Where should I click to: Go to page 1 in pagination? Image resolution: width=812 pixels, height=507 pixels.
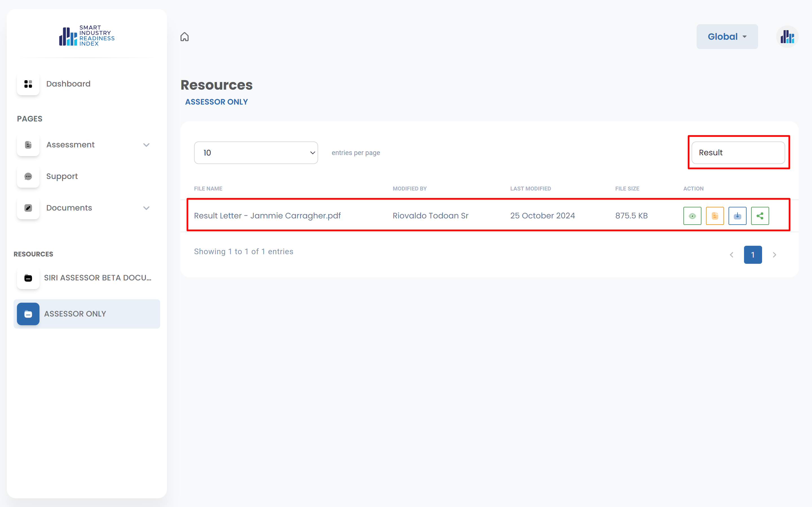(x=752, y=255)
